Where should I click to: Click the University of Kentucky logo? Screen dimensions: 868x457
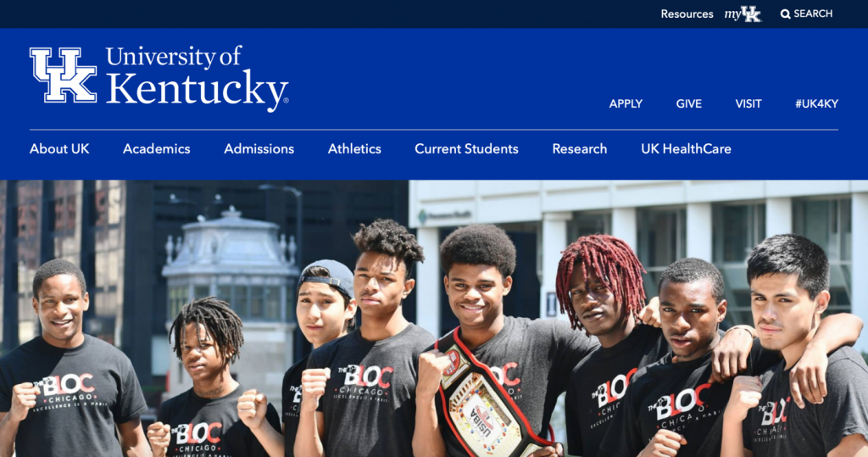tap(159, 79)
